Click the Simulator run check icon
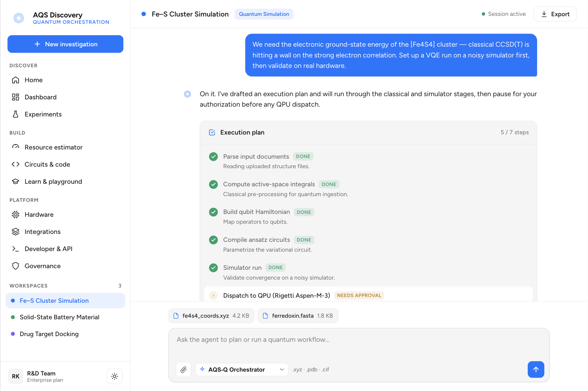Image resolution: width=588 pixels, height=391 pixels. click(213, 268)
